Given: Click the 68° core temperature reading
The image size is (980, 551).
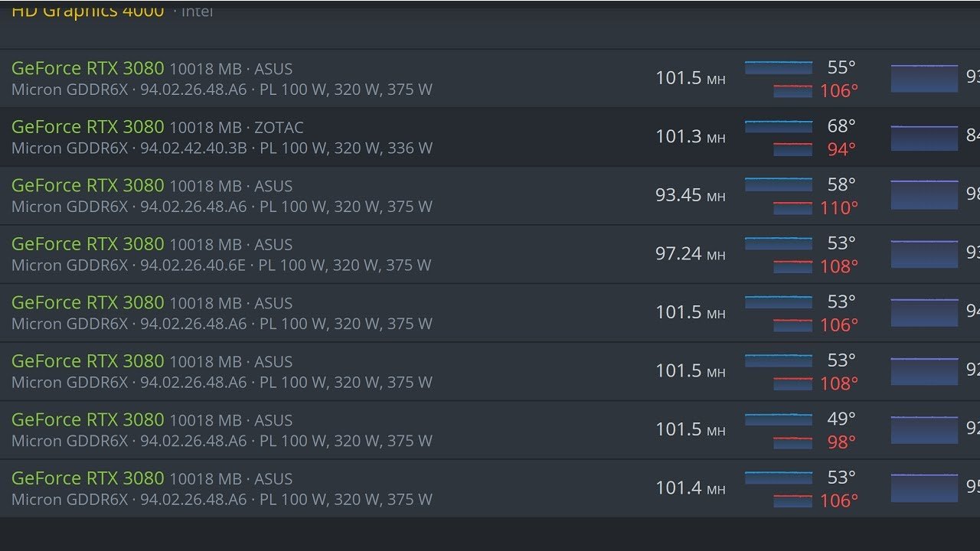Looking at the screenshot, I should (841, 126).
